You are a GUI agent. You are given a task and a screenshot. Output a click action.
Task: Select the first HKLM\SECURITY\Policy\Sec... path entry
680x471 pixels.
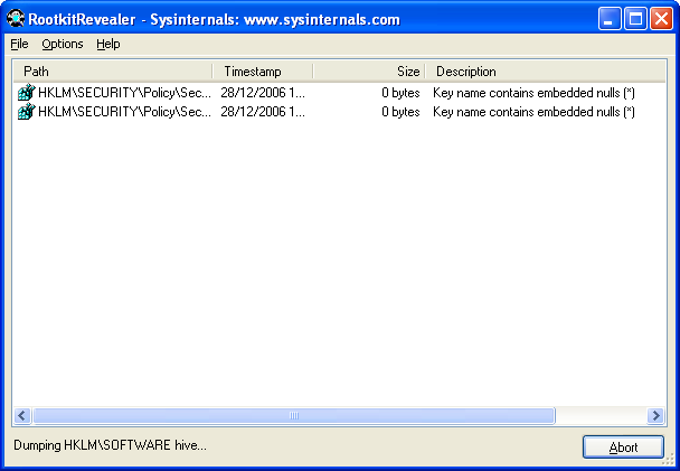[x=124, y=93]
